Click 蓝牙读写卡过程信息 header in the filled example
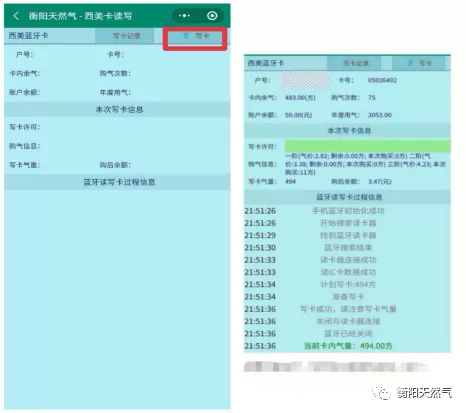 click(x=349, y=197)
